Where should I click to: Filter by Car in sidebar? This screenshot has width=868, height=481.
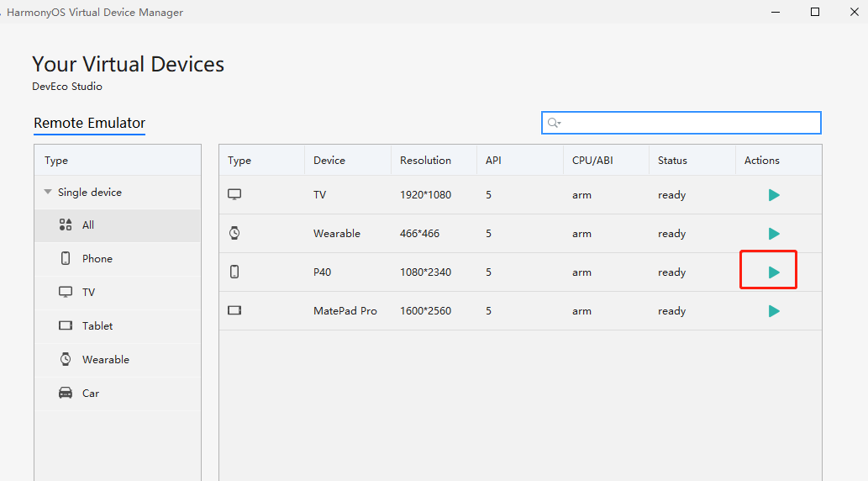(x=118, y=394)
